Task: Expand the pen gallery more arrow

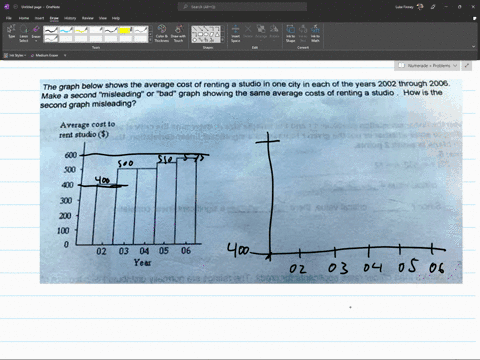Action: click(x=151, y=40)
